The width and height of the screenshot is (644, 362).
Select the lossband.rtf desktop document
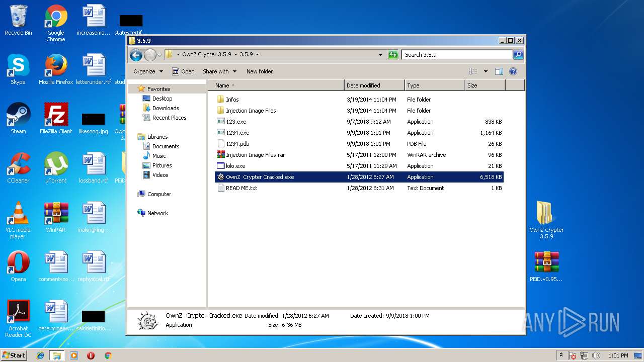pyautogui.click(x=94, y=168)
